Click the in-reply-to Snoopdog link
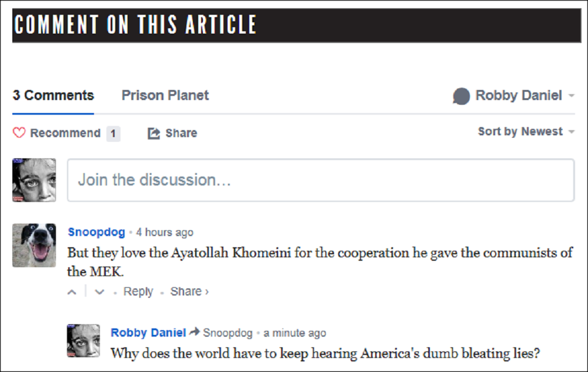Viewport: 588px width, 372px height. [228, 333]
